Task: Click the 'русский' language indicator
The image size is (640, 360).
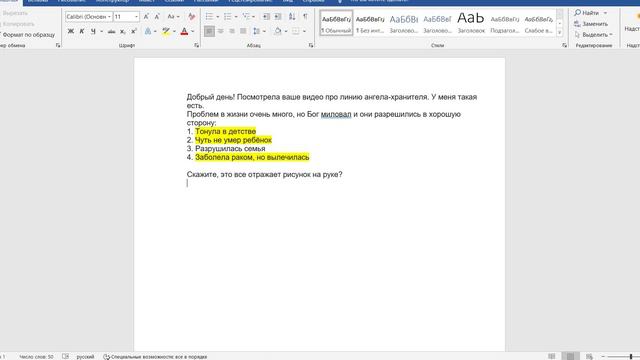Action: pos(85,357)
